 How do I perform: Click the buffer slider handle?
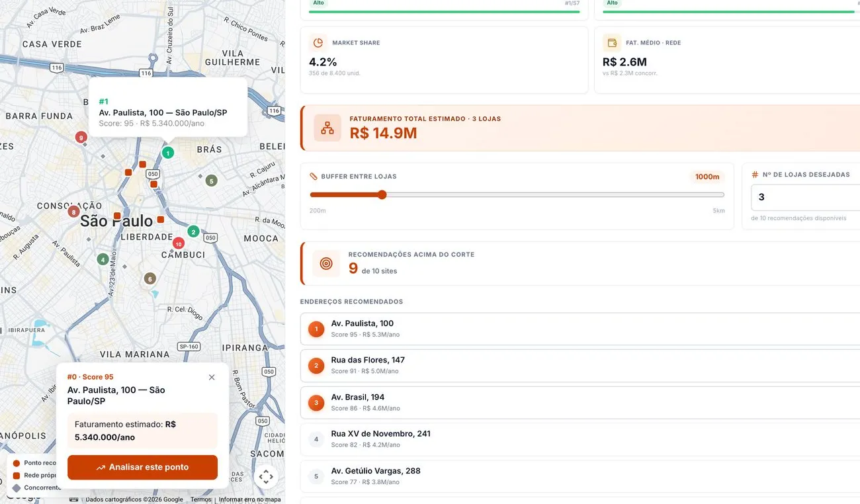pos(382,194)
